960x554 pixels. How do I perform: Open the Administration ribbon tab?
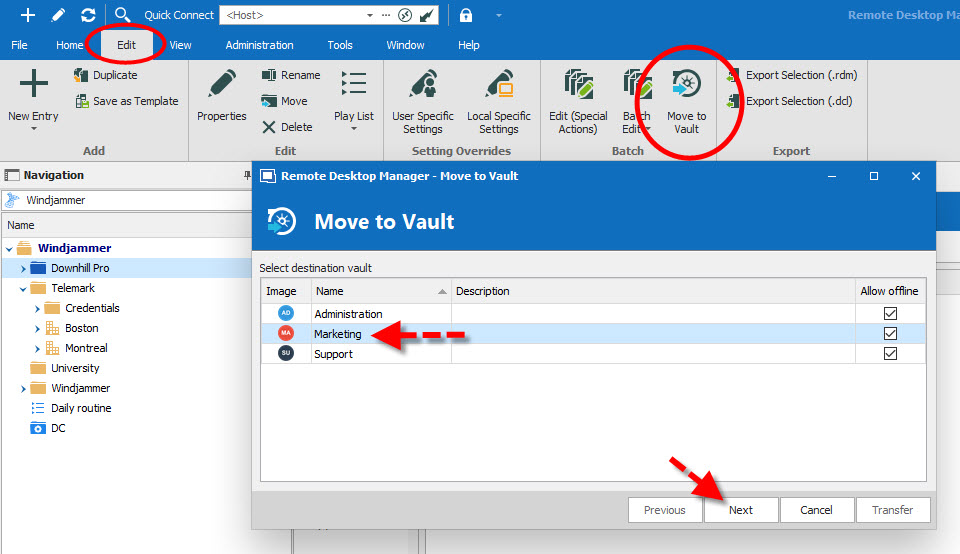tap(259, 45)
